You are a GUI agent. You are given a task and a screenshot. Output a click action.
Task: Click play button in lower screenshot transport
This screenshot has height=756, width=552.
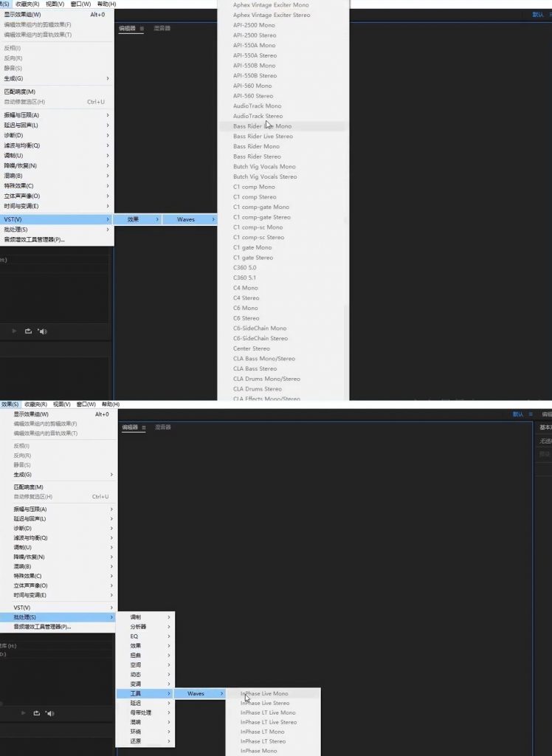(x=23, y=712)
